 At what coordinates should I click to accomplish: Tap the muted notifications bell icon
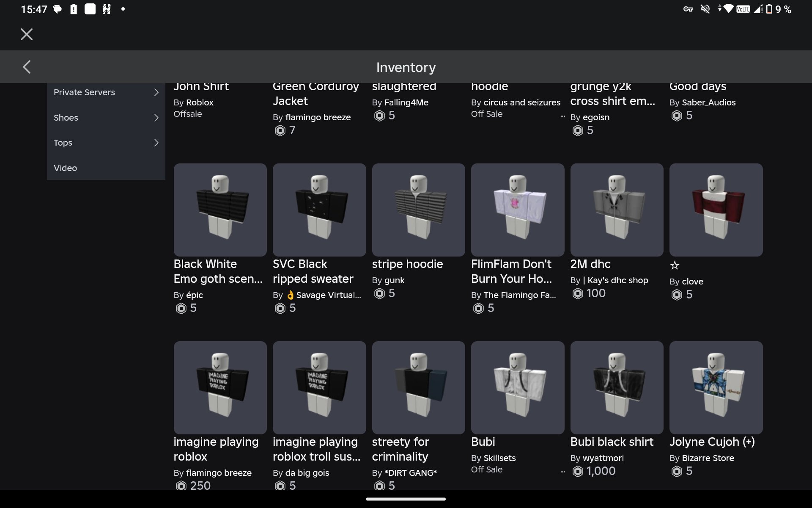click(705, 9)
